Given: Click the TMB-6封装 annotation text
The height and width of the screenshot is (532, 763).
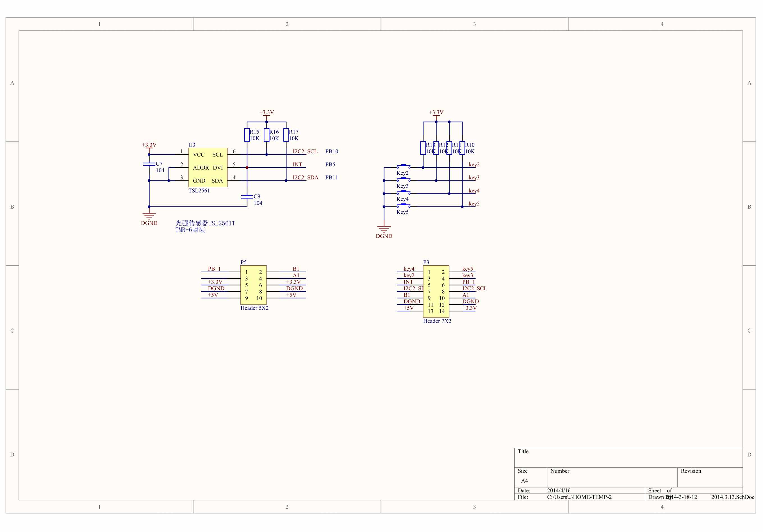Looking at the screenshot, I should [190, 230].
